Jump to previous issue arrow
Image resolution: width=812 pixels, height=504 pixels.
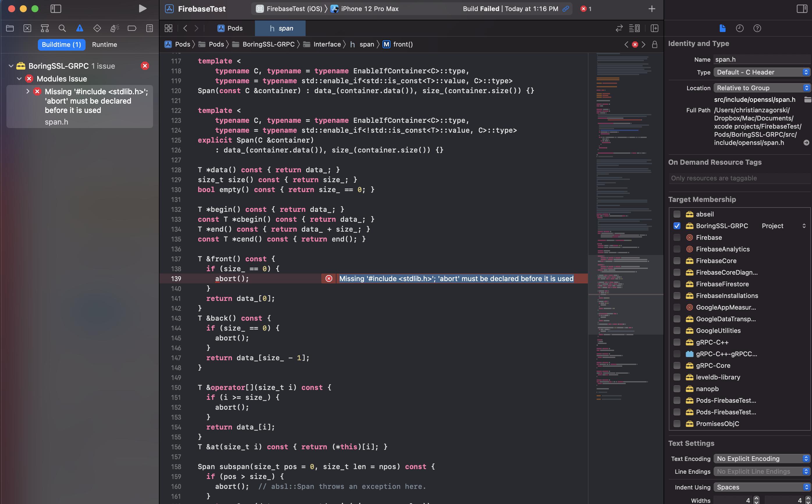626,44
